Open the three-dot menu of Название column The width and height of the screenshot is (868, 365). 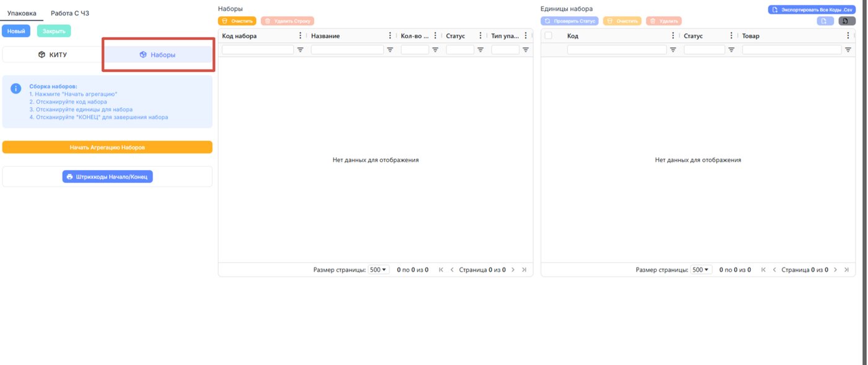(390, 36)
